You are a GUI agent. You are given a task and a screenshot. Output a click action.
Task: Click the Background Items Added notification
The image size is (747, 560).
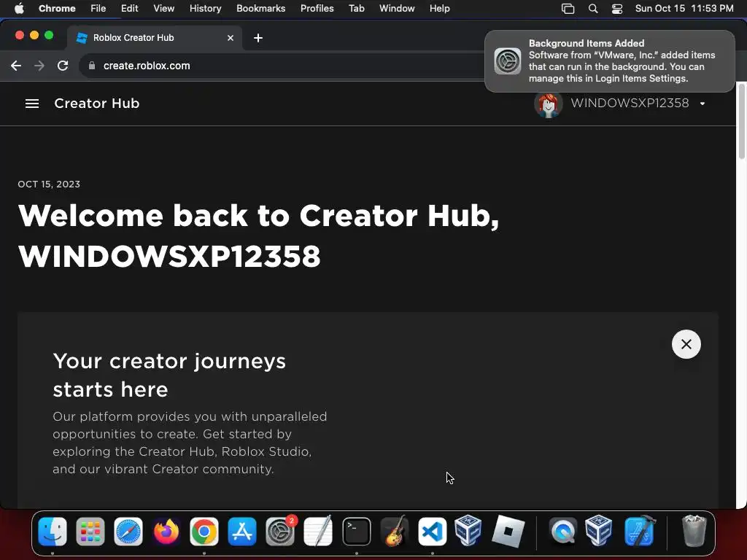pos(609,61)
